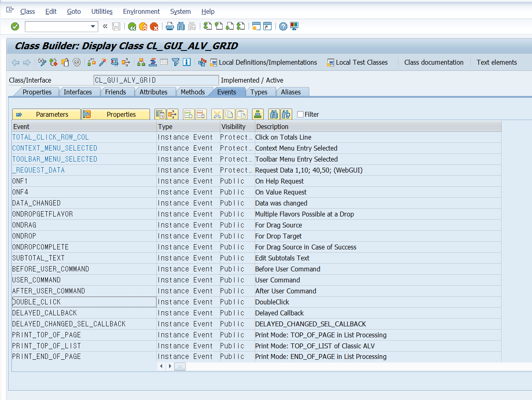Enable the Filter checkbox
Screen dimensions: 532x400
pyautogui.click(x=300, y=114)
